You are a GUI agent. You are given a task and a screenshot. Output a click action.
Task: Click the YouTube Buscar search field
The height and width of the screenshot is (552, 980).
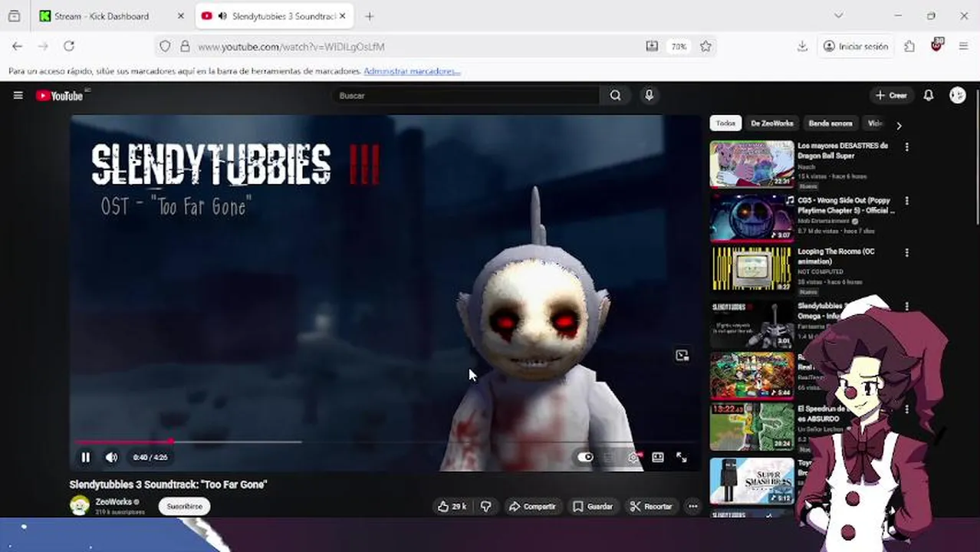click(468, 96)
